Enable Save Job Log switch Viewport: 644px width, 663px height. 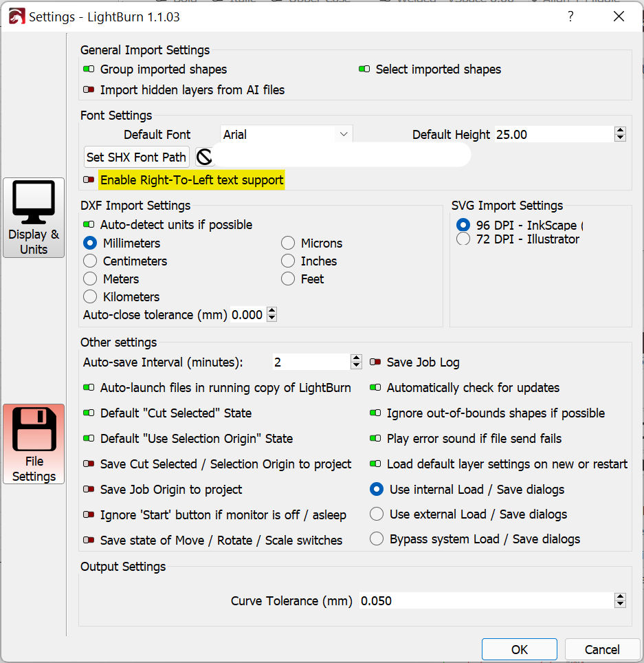tap(375, 362)
